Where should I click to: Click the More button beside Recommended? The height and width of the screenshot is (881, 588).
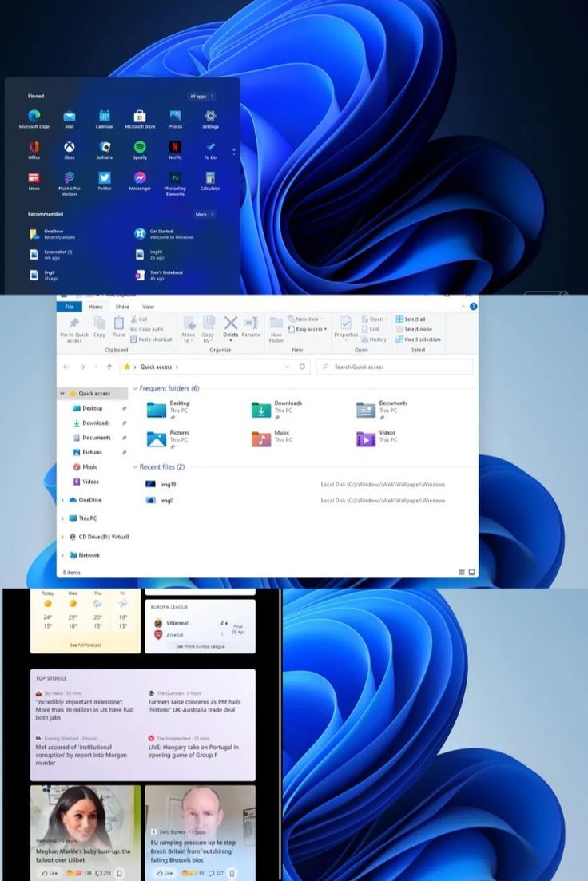point(204,215)
